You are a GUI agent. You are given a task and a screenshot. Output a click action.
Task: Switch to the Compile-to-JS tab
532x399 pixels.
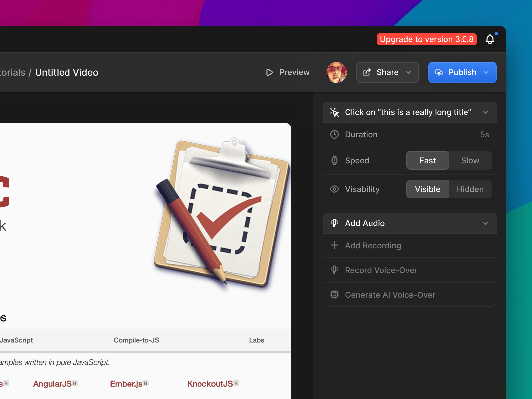coord(136,340)
